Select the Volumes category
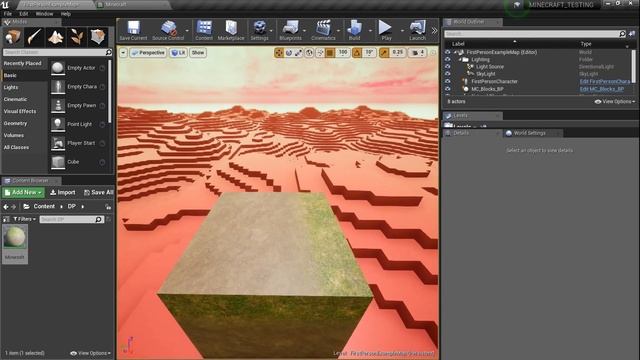The image size is (640, 360). pyautogui.click(x=13, y=135)
